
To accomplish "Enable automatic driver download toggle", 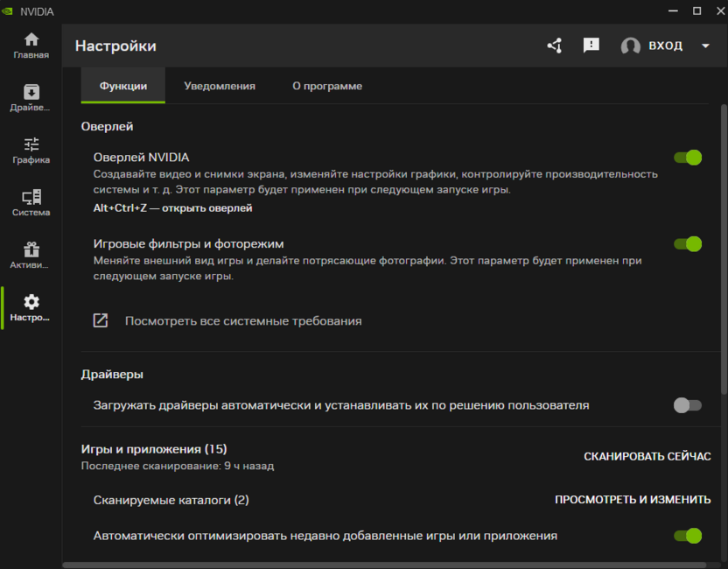I will tap(688, 405).
